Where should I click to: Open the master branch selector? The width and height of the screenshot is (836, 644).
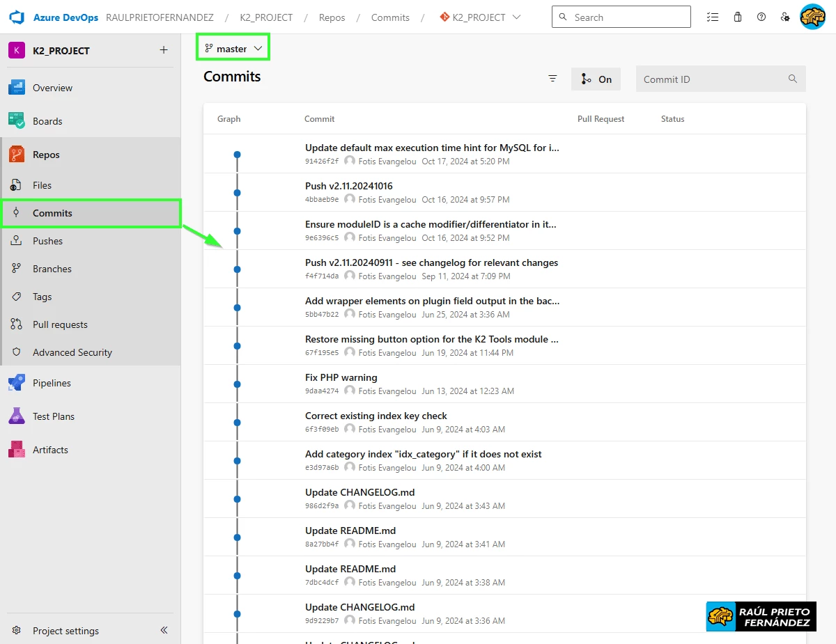[233, 47]
